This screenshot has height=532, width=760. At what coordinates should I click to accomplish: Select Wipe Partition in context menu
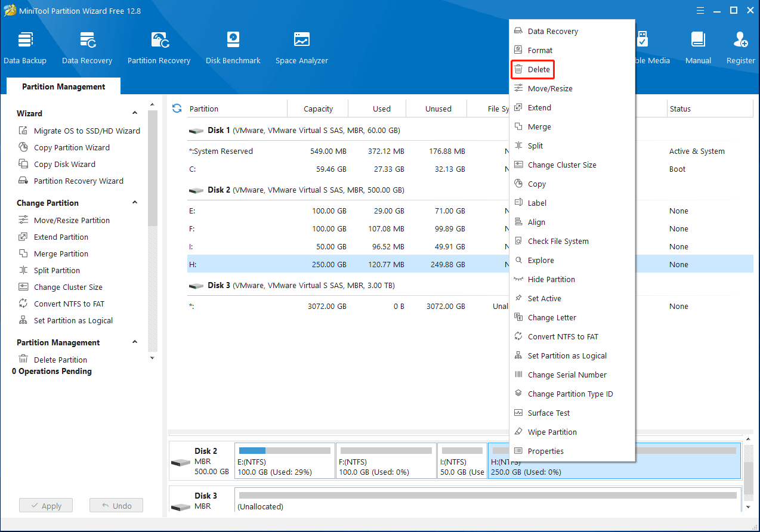click(x=552, y=432)
